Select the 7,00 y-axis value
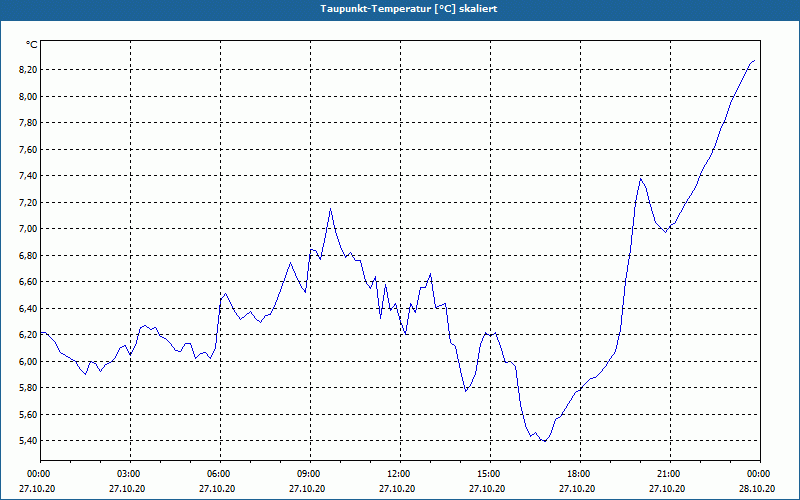The image size is (800, 500). (x=28, y=229)
